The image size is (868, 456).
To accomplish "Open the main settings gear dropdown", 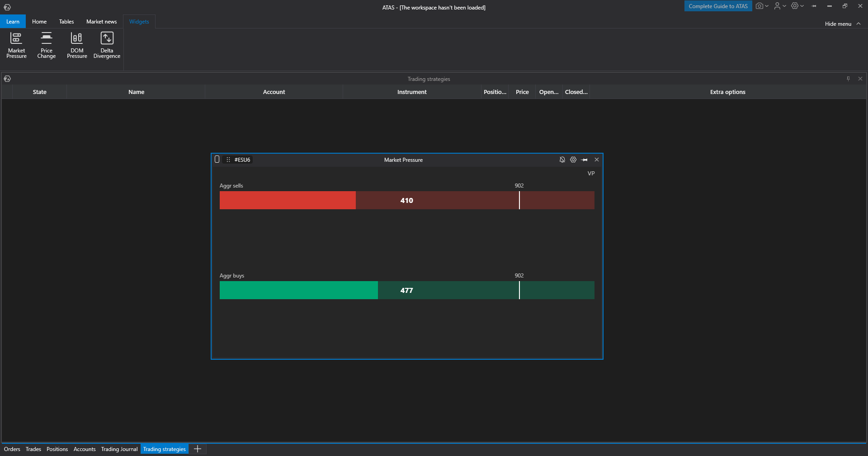I will pos(797,6).
